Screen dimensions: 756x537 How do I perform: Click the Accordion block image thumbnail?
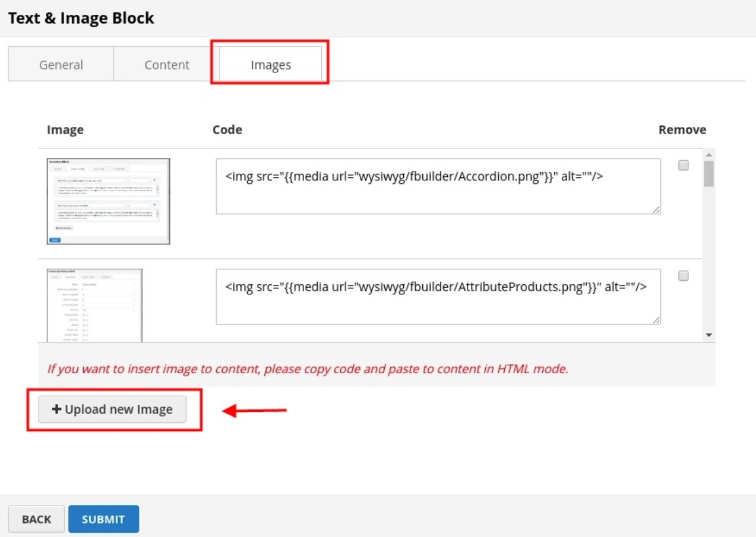pyautogui.click(x=109, y=201)
